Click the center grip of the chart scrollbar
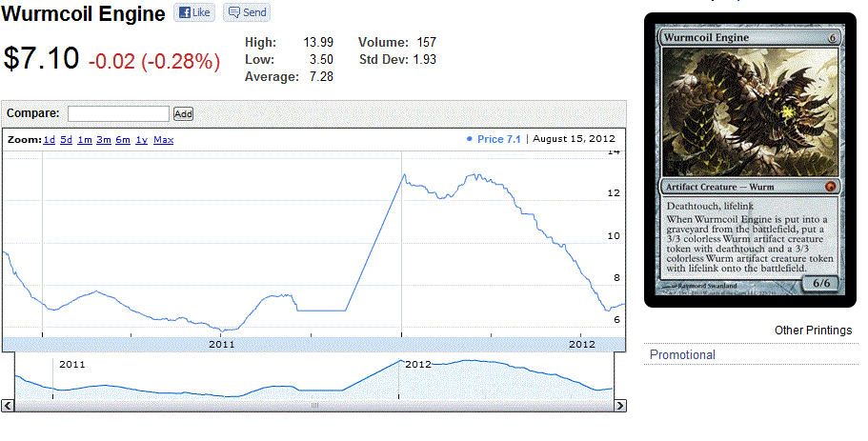Image resolution: width=868 pixels, height=441 pixels. coord(314,406)
